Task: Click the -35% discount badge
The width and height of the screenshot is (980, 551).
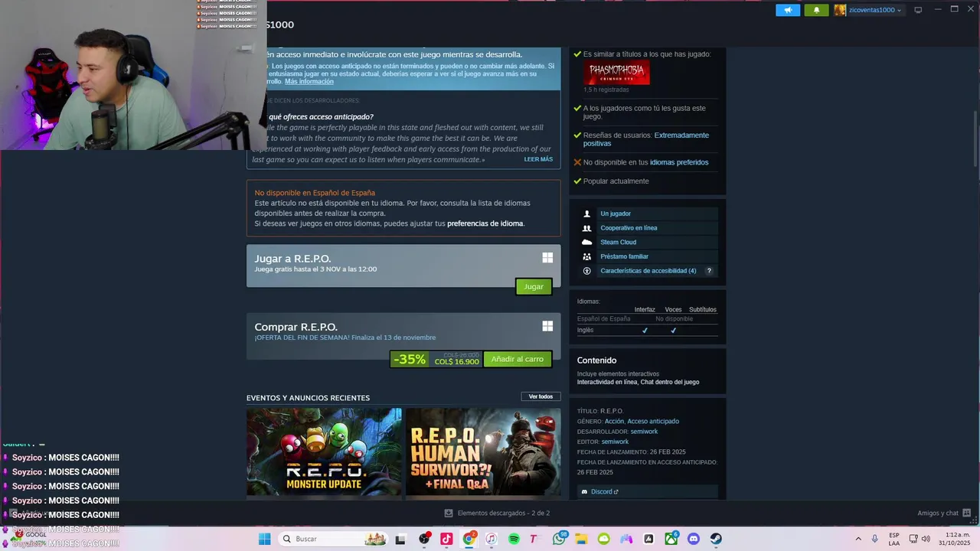Action: point(410,359)
